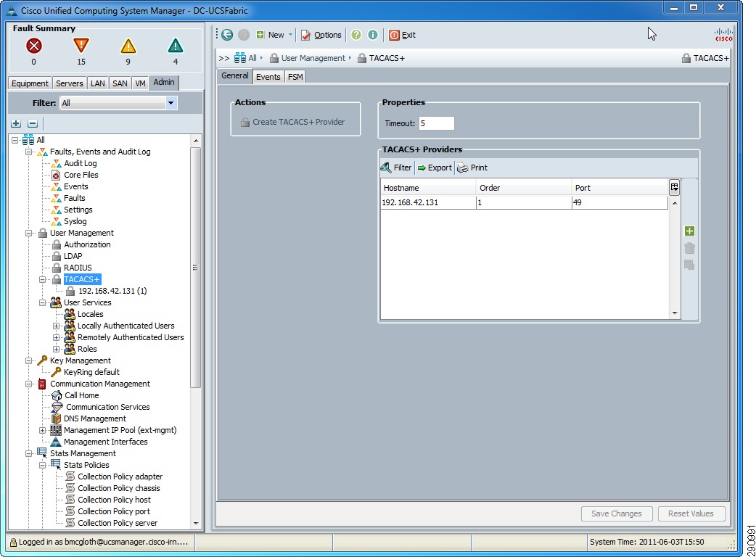Image resolution: width=756 pixels, height=557 pixels.
Task: Click into the Timeout field
Action: [436, 123]
